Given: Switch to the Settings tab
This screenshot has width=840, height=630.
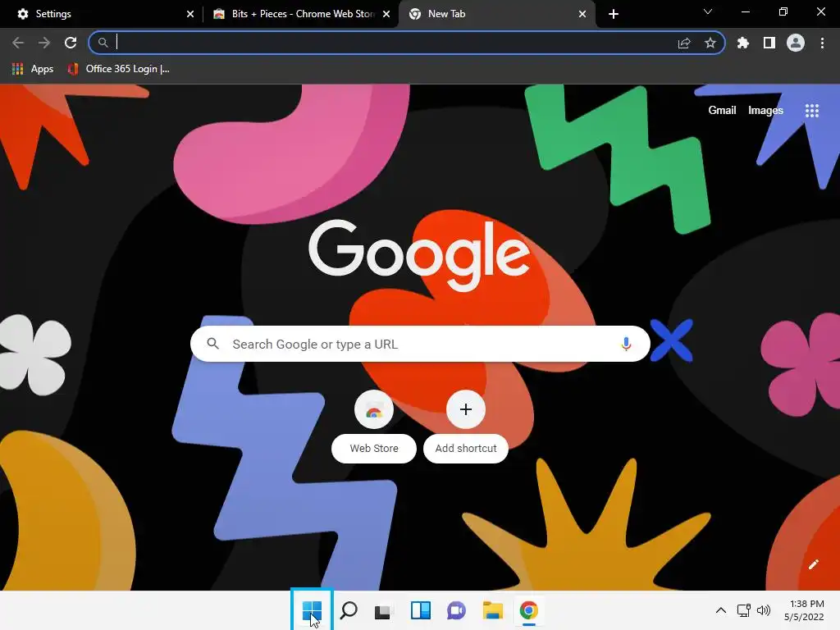Looking at the screenshot, I should [x=101, y=14].
